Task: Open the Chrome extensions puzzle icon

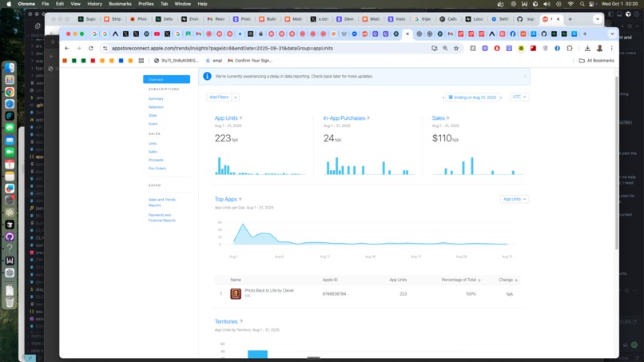Action: [x=570, y=49]
